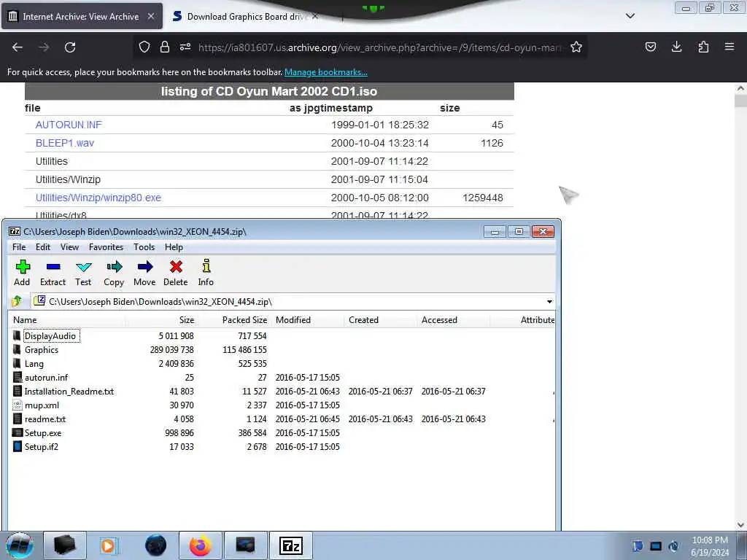Open the Help menu in 7-Zip
The width and height of the screenshot is (747, 560).
[x=174, y=247]
